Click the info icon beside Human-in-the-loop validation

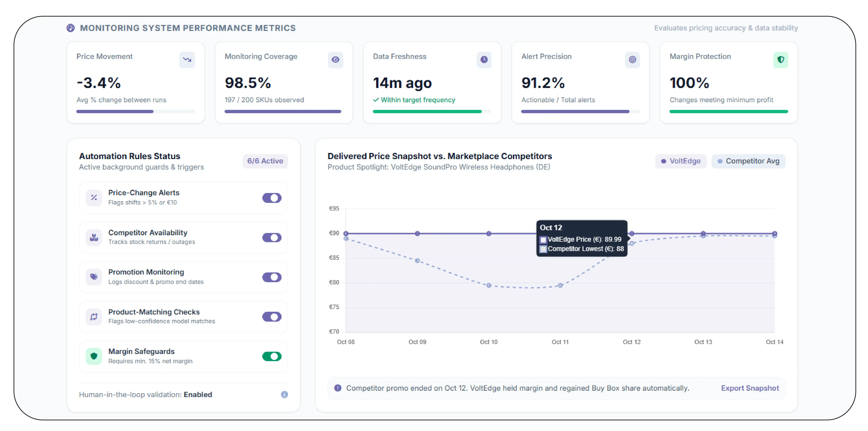(x=284, y=394)
